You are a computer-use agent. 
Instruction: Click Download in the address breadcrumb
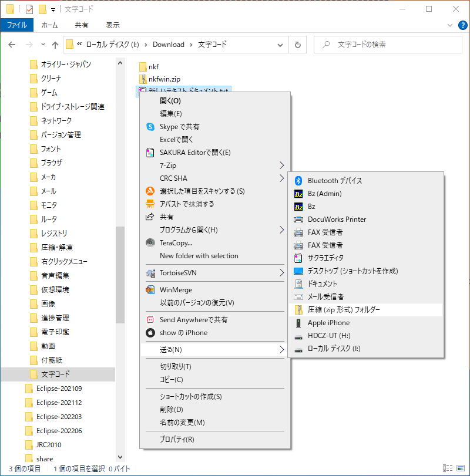[168, 45]
